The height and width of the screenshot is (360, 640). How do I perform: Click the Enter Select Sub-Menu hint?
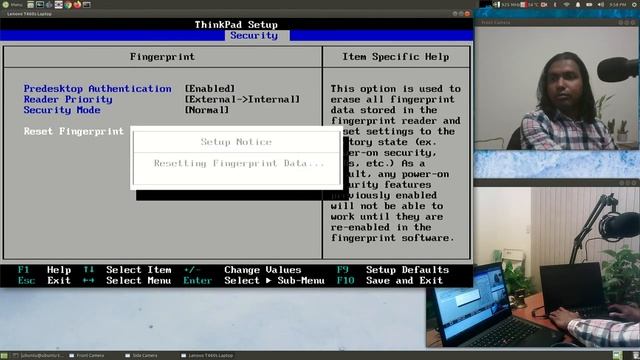point(254,280)
